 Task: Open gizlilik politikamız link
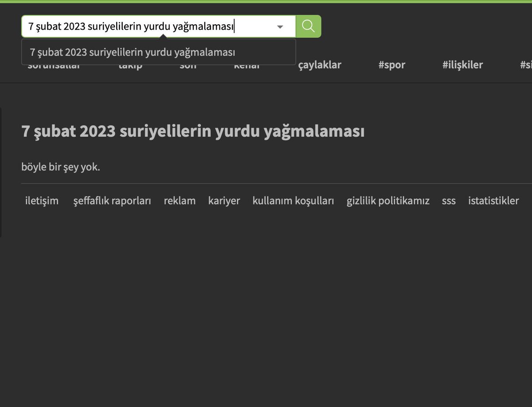pyautogui.click(x=388, y=201)
